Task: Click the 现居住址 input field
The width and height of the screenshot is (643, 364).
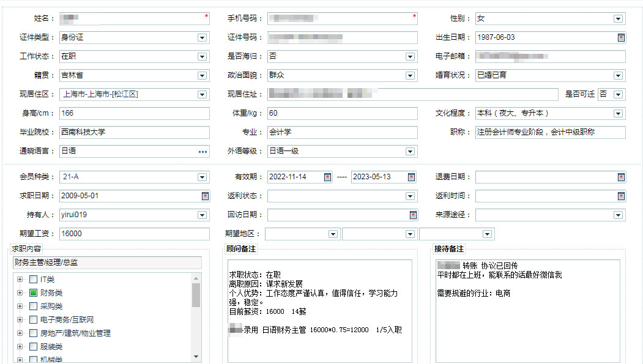Action: click(413, 94)
